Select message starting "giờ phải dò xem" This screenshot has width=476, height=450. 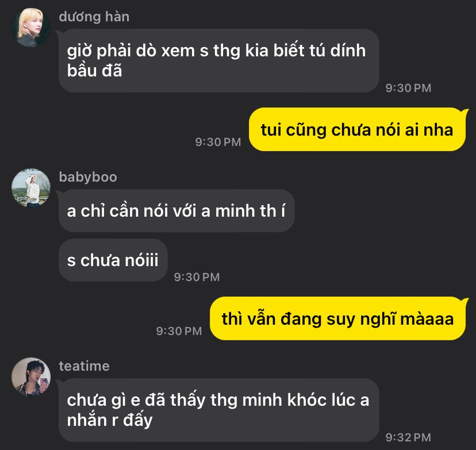pos(219,61)
